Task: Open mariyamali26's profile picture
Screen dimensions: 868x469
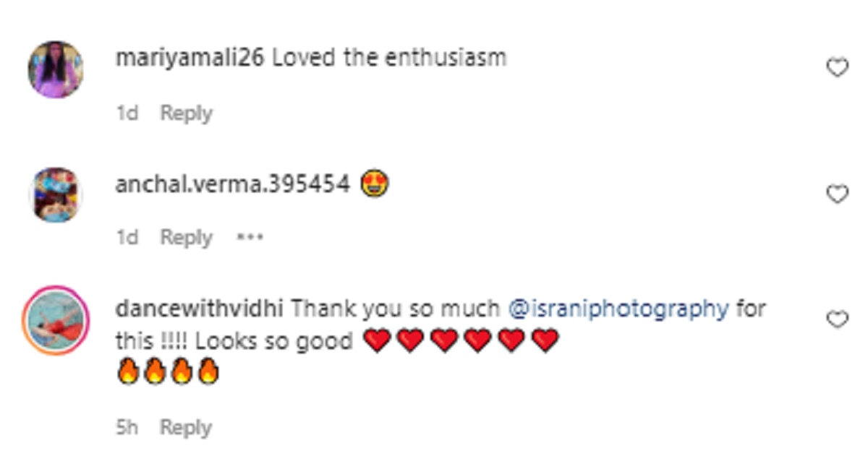Action: [56, 69]
